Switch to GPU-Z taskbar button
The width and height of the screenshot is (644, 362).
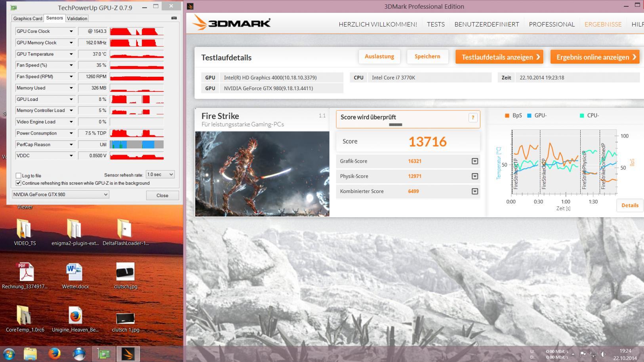coord(104,354)
